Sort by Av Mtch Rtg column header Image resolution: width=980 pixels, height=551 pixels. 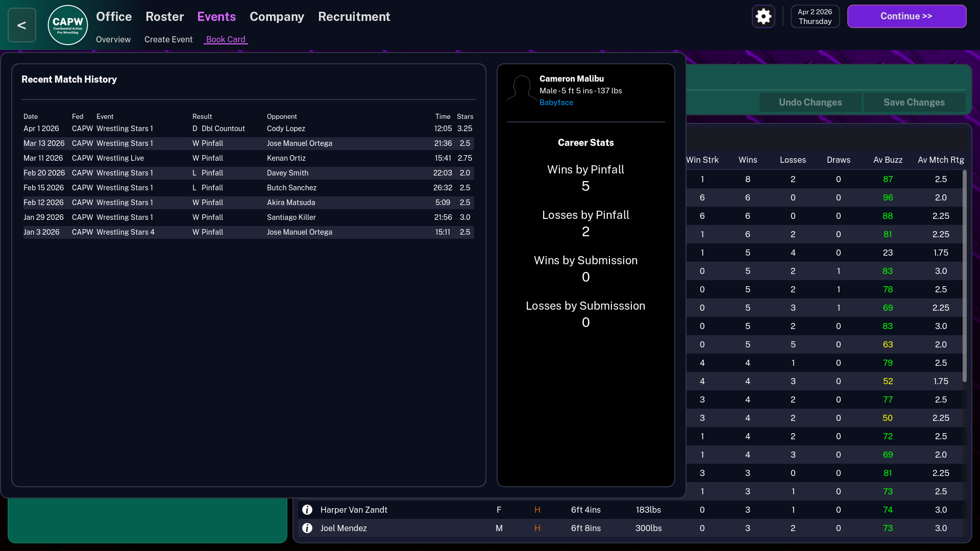coord(941,160)
